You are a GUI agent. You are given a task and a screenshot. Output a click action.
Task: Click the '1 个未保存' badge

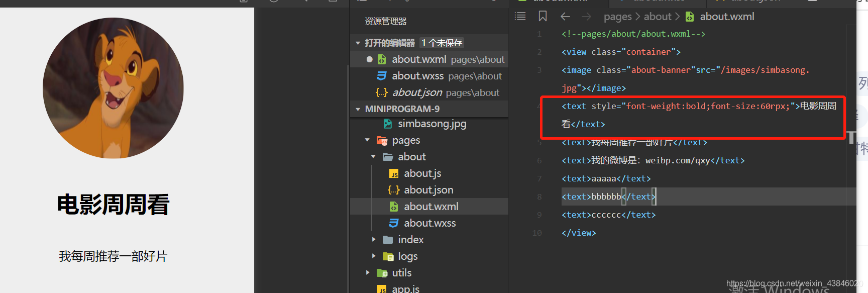(x=442, y=43)
